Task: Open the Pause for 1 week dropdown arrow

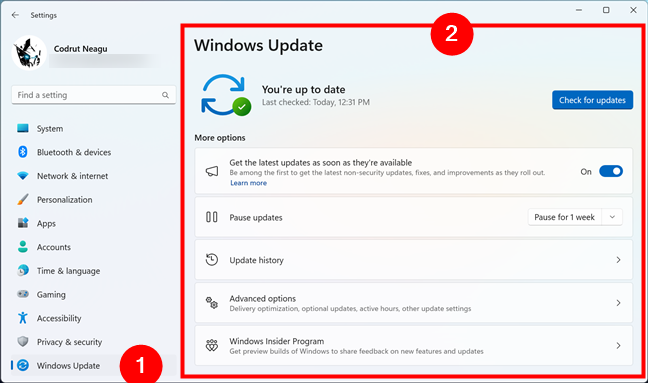Action: coord(612,217)
